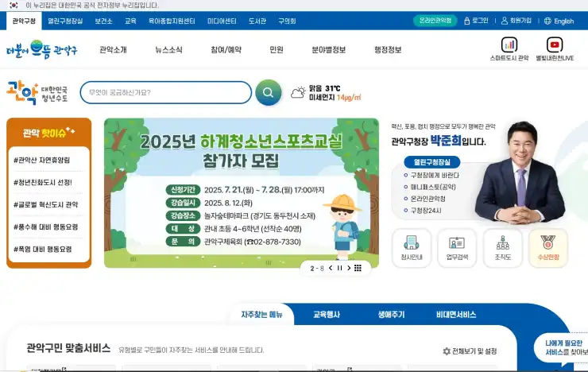Open 도서관 in top bar
Image resolution: width=588 pixels, height=372 pixels.
[x=257, y=21]
